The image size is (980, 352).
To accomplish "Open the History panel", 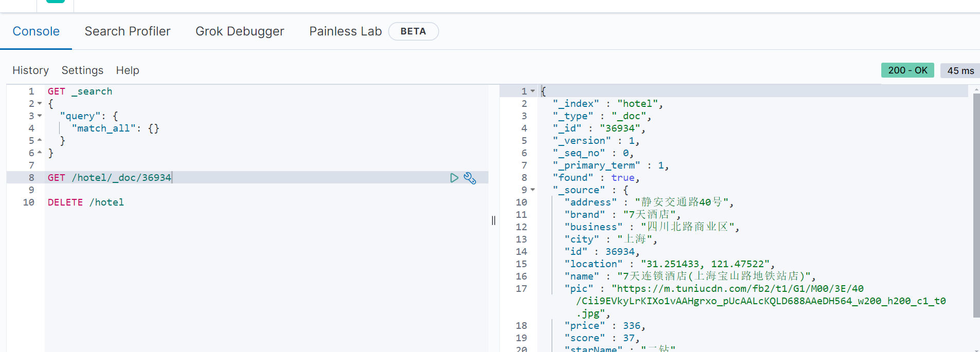I will [30, 70].
